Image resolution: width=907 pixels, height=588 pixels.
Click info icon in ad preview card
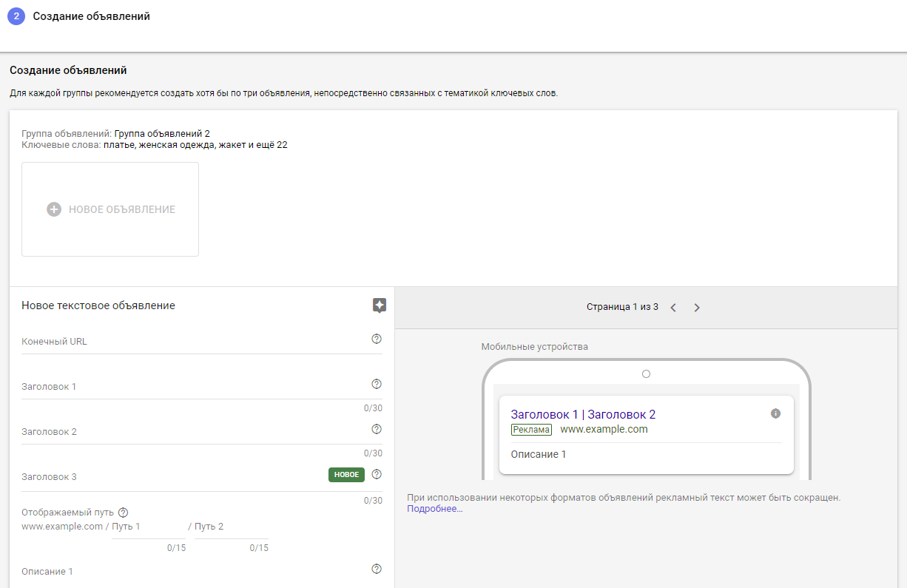(x=775, y=413)
